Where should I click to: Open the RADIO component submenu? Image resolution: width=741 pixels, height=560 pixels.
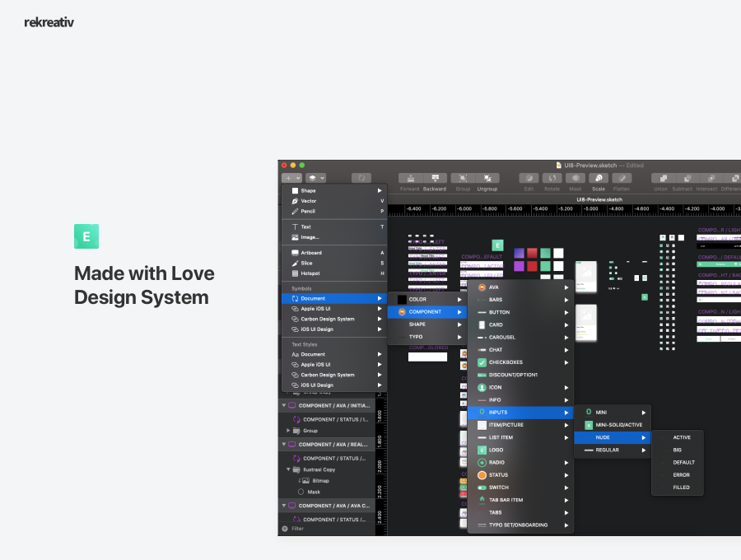coord(496,463)
